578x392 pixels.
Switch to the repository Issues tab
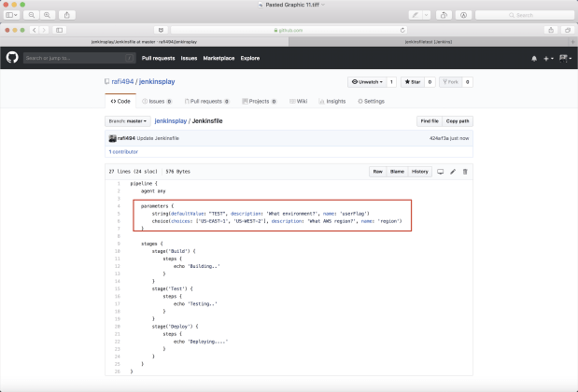click(x=157, y=102)
